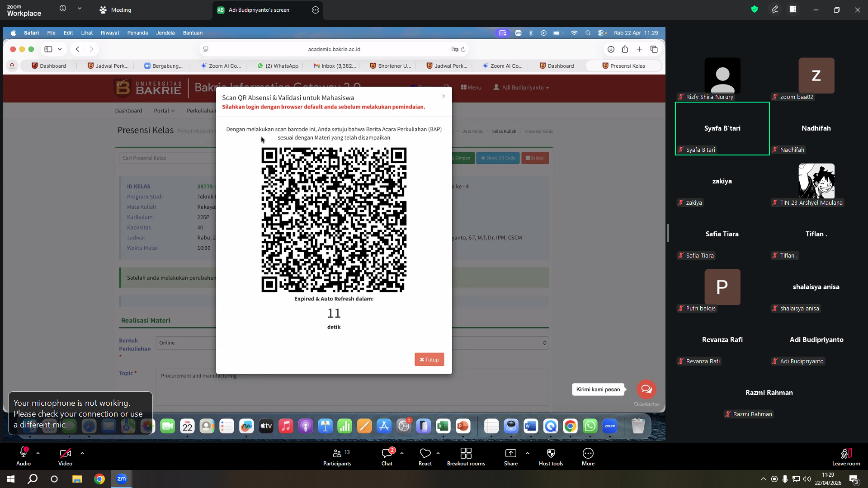Toggle the Video camera button

(65, 456)
